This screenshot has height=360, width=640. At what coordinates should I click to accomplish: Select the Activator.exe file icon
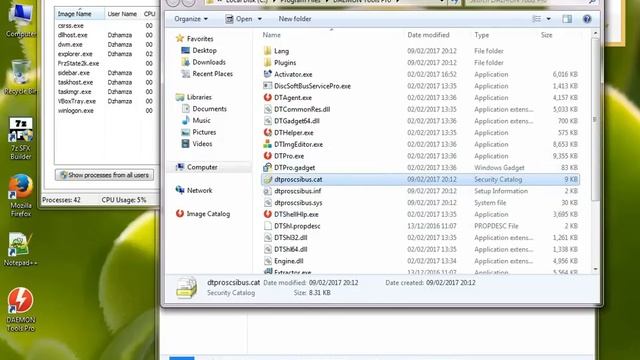click(267, 74)
